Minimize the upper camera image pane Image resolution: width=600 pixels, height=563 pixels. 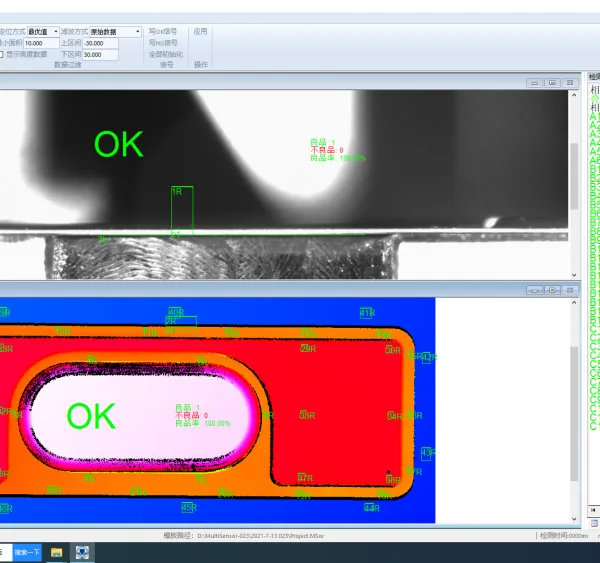[535, 83]
